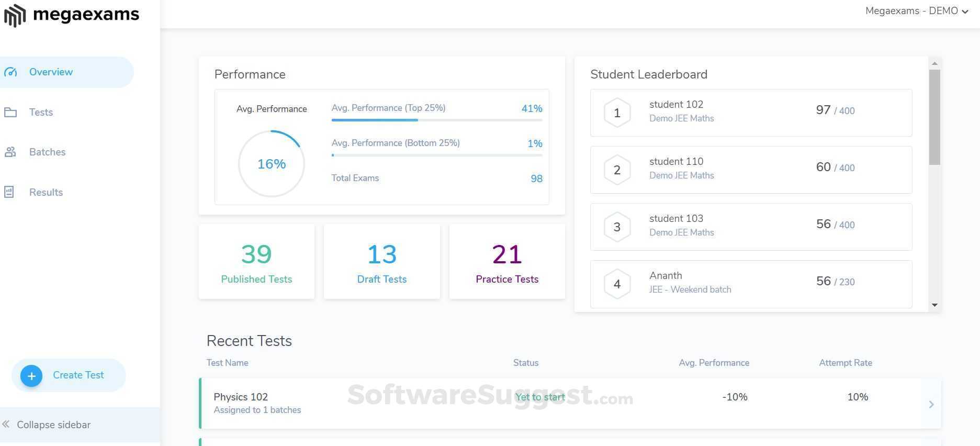
Task: Expand the Physics 102 row chevron
Action: point(931,404)
